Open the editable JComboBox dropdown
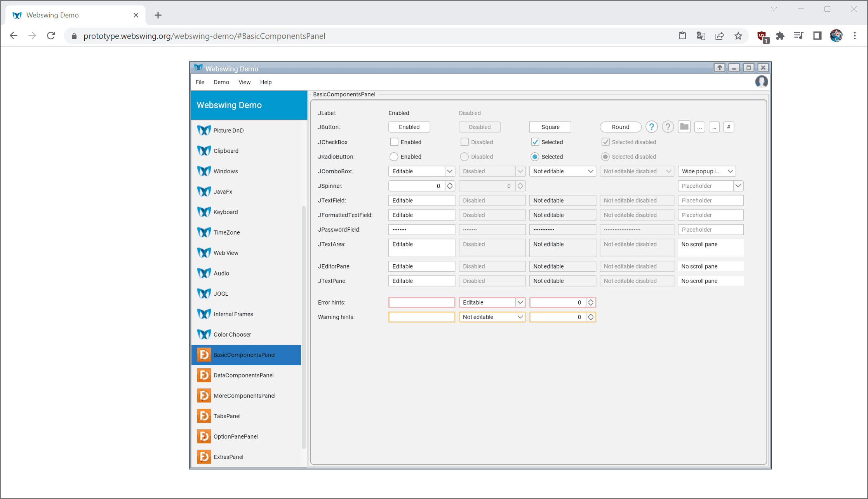 pos(450,171)
